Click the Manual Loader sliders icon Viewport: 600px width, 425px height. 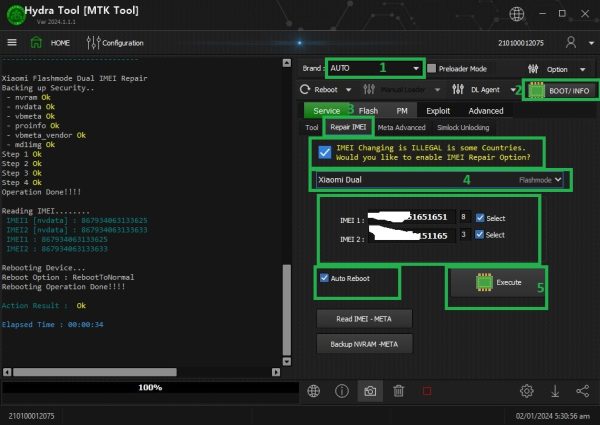pos(369,90)
